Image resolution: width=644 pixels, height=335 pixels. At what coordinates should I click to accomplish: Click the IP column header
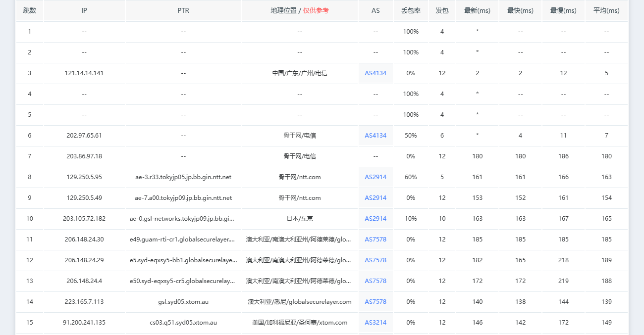point(84,10)
